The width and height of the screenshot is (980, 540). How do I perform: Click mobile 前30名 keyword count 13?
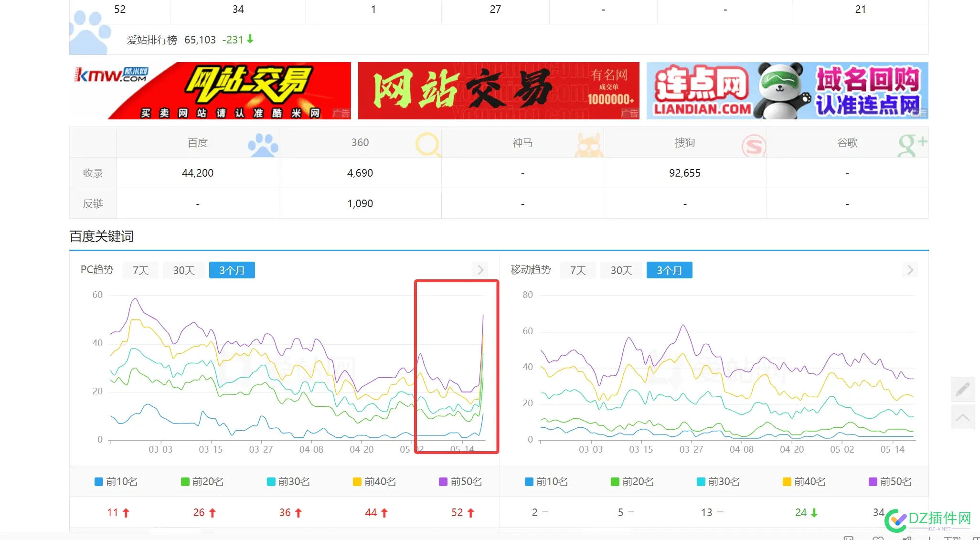point(706,512)
